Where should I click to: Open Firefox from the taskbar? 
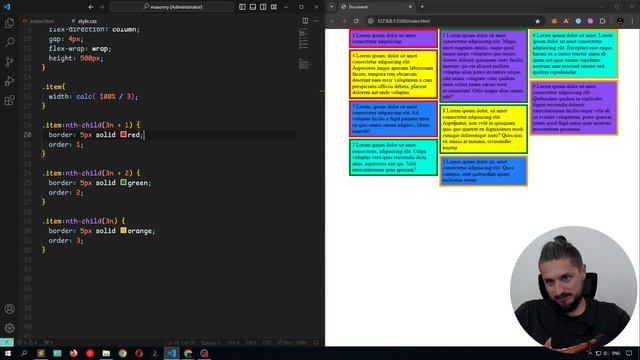(x=73, y=353)
